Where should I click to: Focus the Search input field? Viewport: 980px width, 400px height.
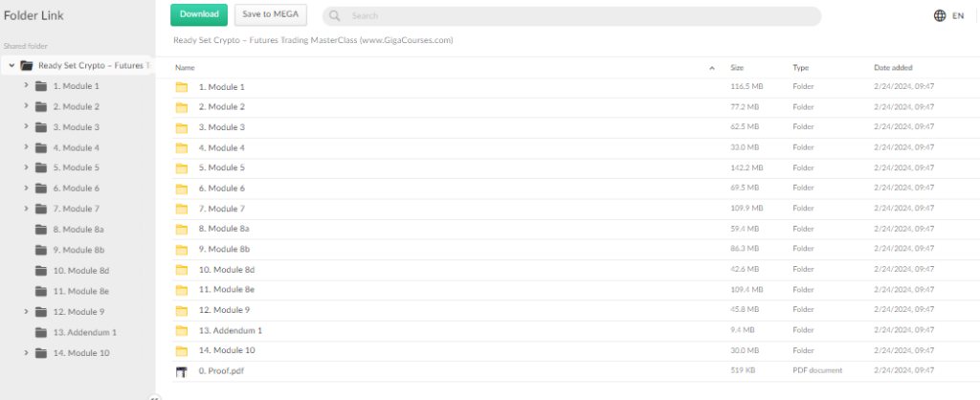(574, 16)
